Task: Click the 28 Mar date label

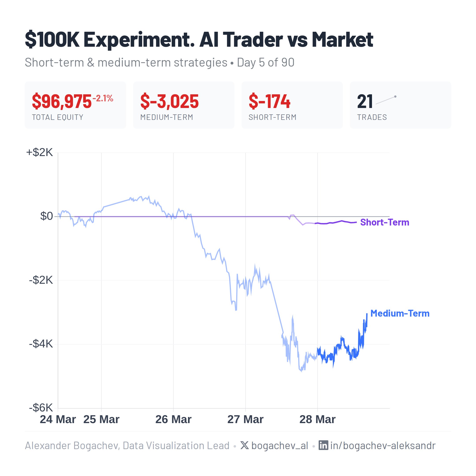Action: pos(317,419)
